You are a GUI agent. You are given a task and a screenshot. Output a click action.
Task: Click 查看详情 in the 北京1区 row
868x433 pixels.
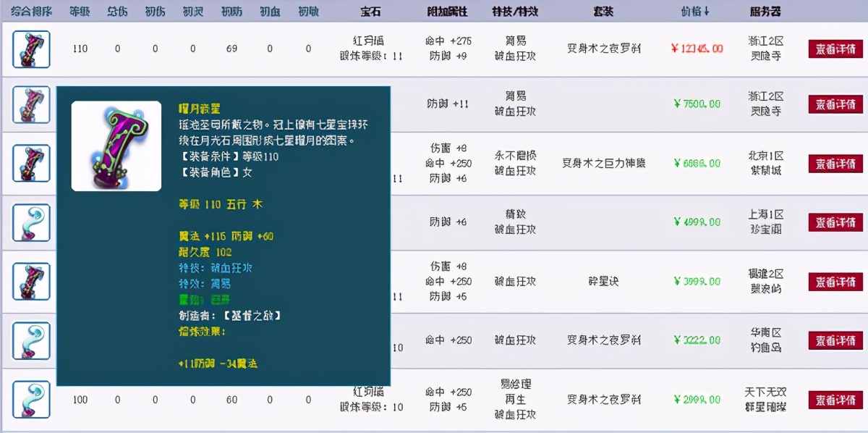[834, 164]
